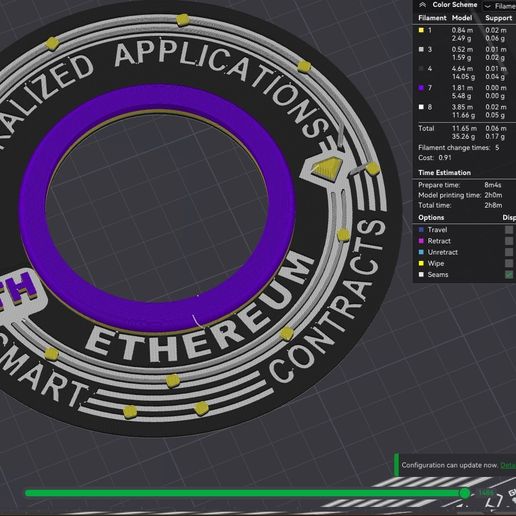Click the white Seams legend swatch

tap(421, 275)
